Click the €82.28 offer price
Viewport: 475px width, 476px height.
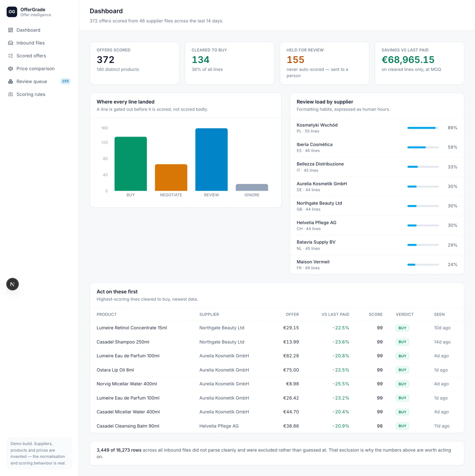point(291,356)
